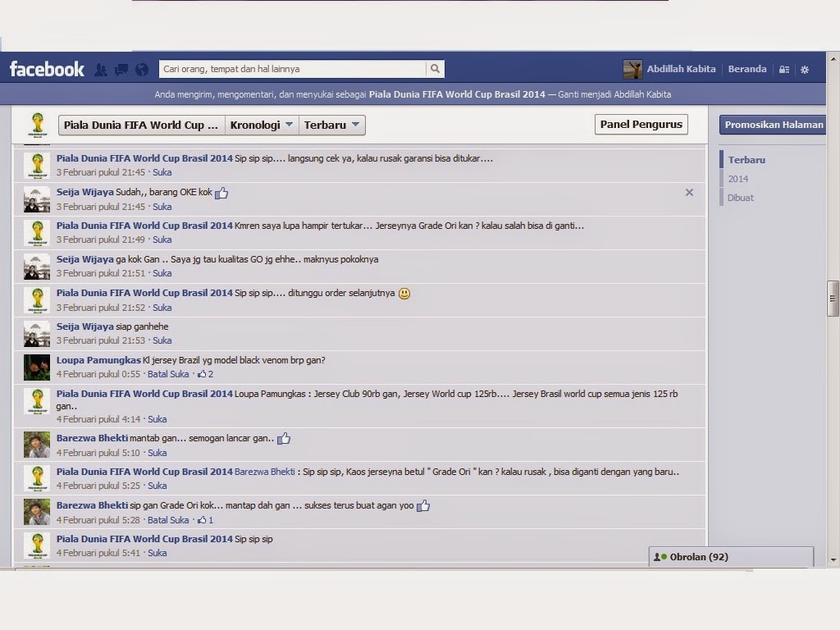Open Obrolan (92) chat bar
Viewport: 840px width, 630px height.
pos(731,557)
